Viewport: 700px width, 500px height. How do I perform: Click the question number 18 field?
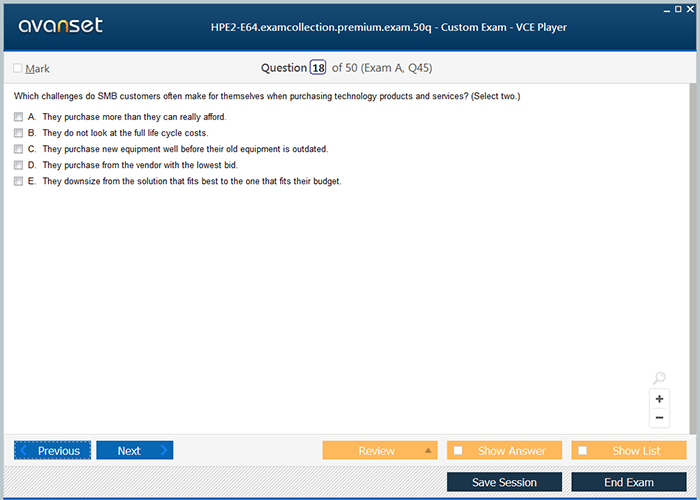pyautogui.click(x=318, y=68)
